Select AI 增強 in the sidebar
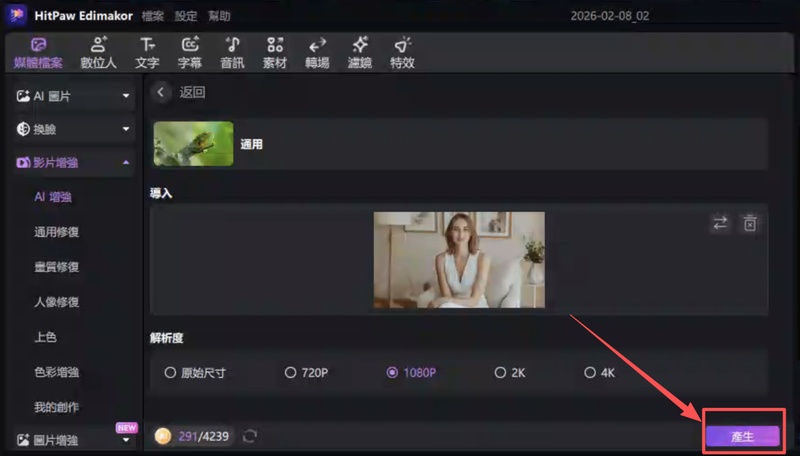This screenshot has height=456, width=800. (53, 197)
